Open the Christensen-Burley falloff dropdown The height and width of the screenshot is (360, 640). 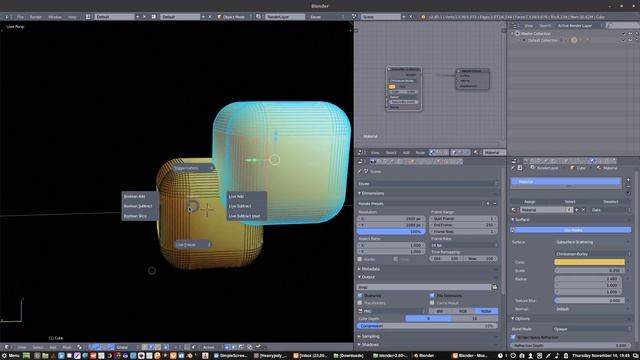tap(592, 254)
